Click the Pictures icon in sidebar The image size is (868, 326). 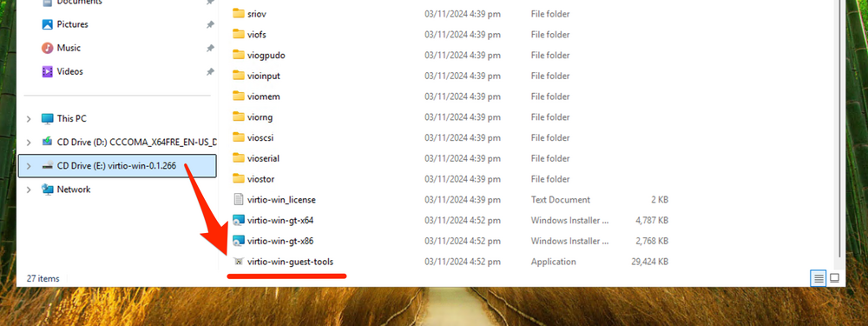point(48,24)
